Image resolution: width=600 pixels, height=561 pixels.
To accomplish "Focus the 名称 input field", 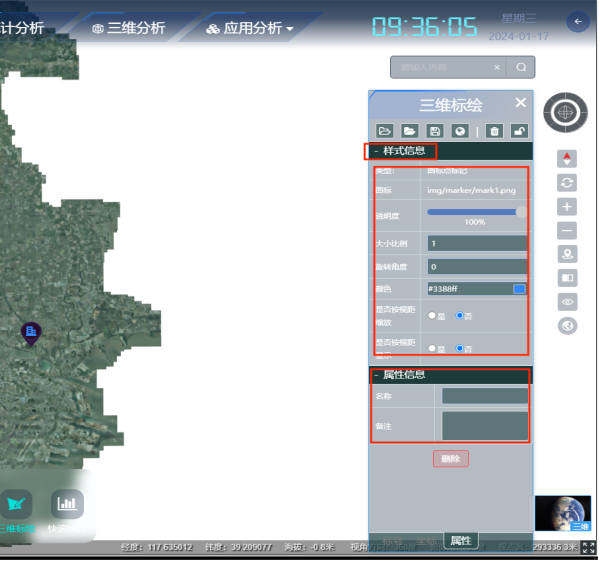I will tap(485, 396).
